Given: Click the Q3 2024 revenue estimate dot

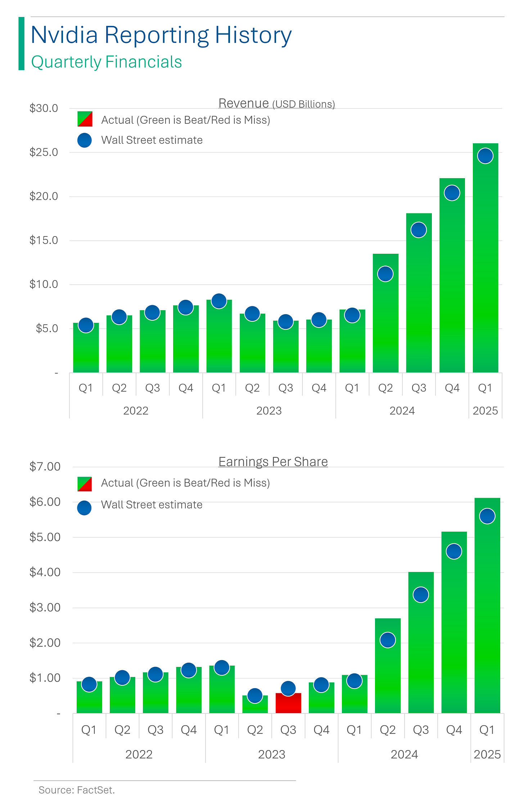Looking at the screenshot, I should pos(419,230).
